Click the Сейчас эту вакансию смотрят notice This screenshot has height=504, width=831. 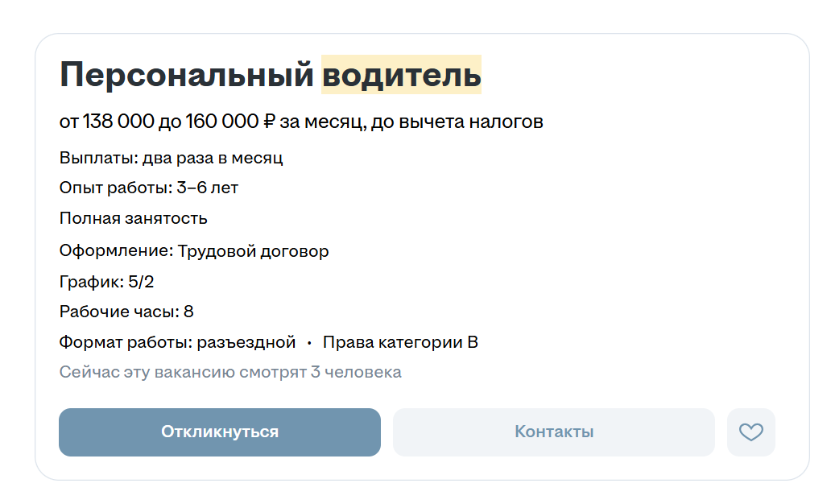230,372
